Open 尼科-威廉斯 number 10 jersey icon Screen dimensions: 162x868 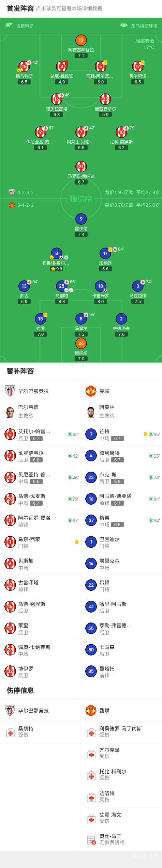click(121, 132)
